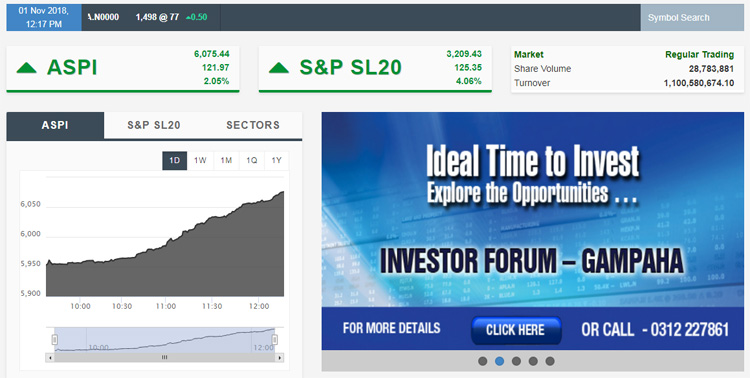
Task: Click the CLICK HERE banner button
Action: click(516, 330)
